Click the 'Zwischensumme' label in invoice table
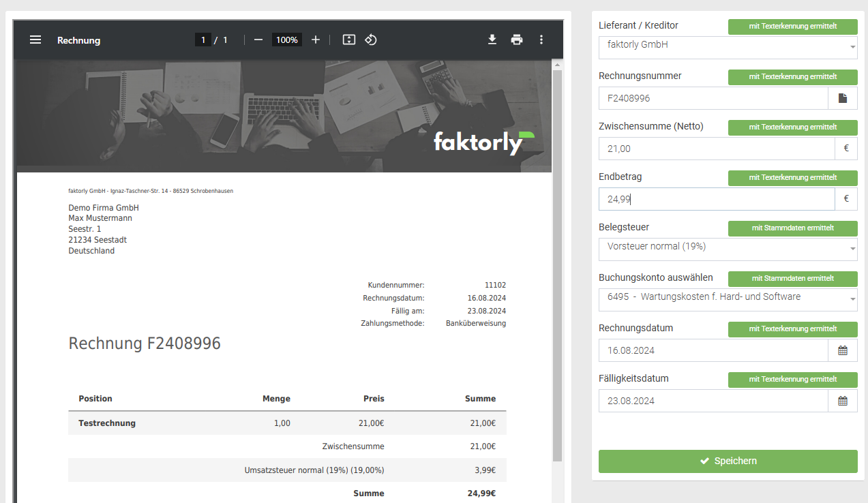Screen dimensions: 868x503 (353, 447)
